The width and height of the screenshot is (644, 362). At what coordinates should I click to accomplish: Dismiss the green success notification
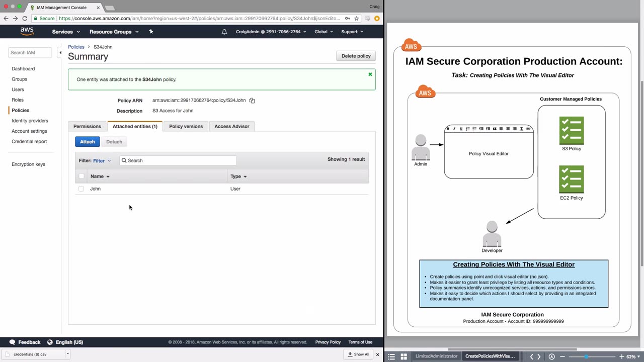pyautogui.click(x=370, y=74)
